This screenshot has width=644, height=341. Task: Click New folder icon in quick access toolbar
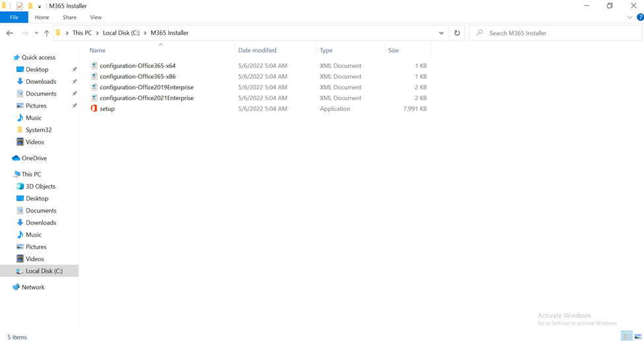[x=30, y=6]
